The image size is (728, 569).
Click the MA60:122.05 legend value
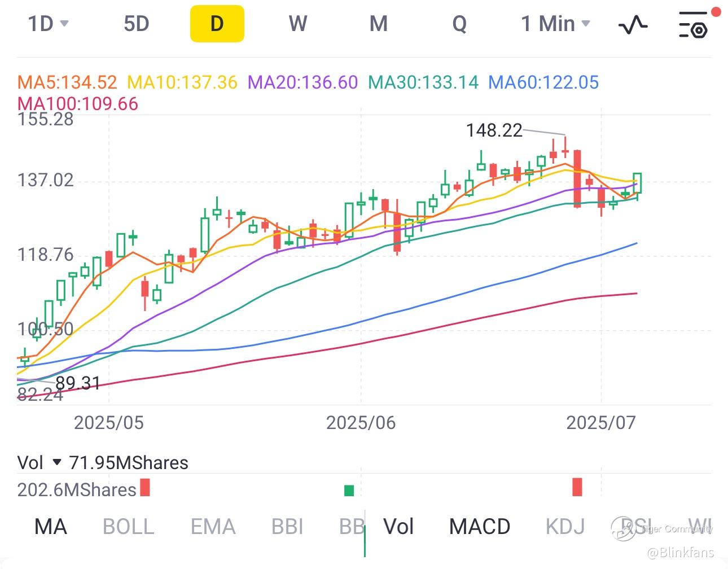click(543, 82)
